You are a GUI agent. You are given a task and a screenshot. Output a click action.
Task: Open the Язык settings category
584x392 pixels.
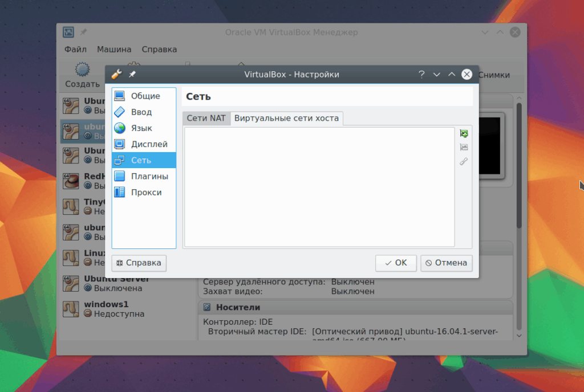[144, 128]
